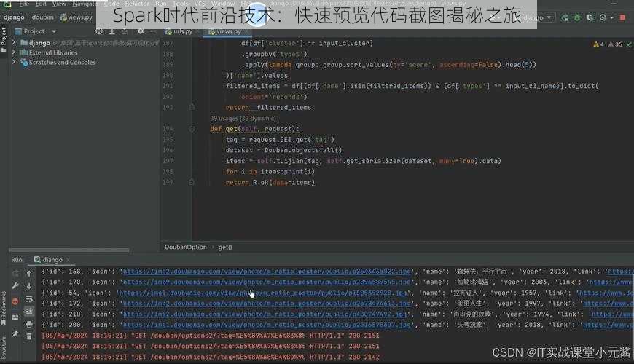Screen dimensions: 634x364
Task: Open run configuration wrench in Run panel
Action: click(15, 286)
